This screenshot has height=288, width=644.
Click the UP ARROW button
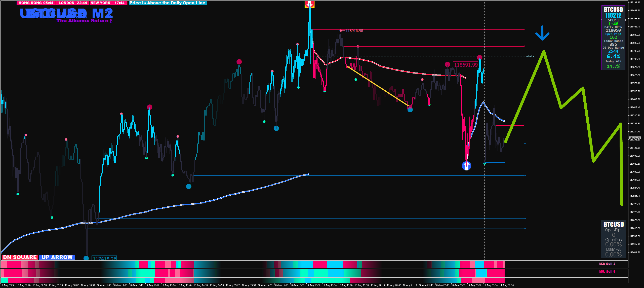pos(57,257)
